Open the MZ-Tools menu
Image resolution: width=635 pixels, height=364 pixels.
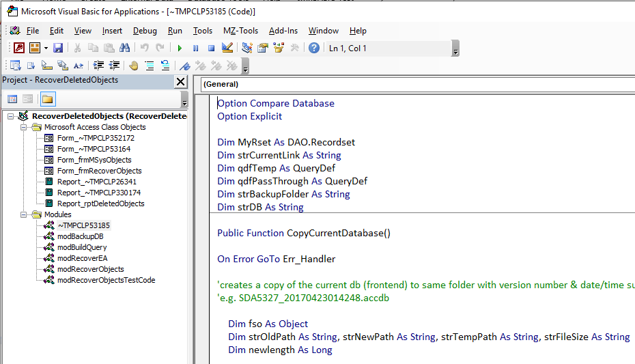click(x=240, y=31)
